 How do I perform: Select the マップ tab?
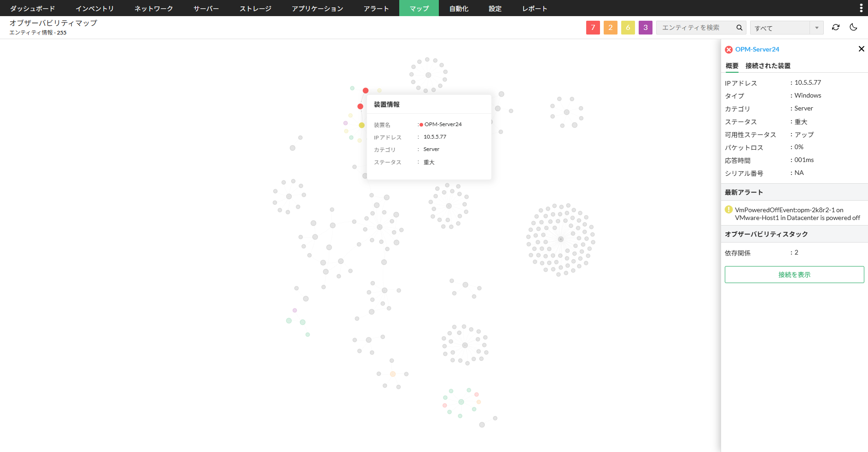[419, 8]
